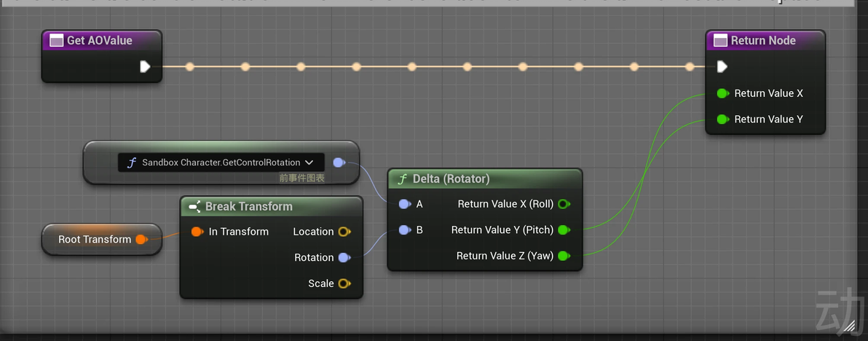Click the Break Transform Location output pin
Screen dimensions: 868x341
coord(344,232)
